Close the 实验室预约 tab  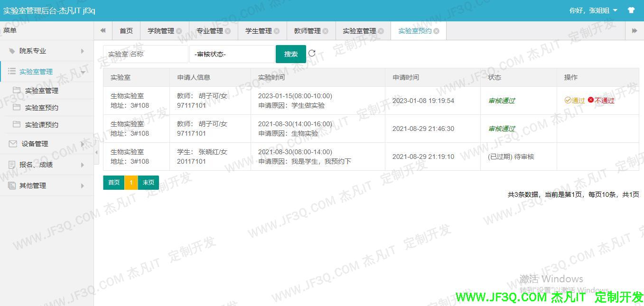436,31
